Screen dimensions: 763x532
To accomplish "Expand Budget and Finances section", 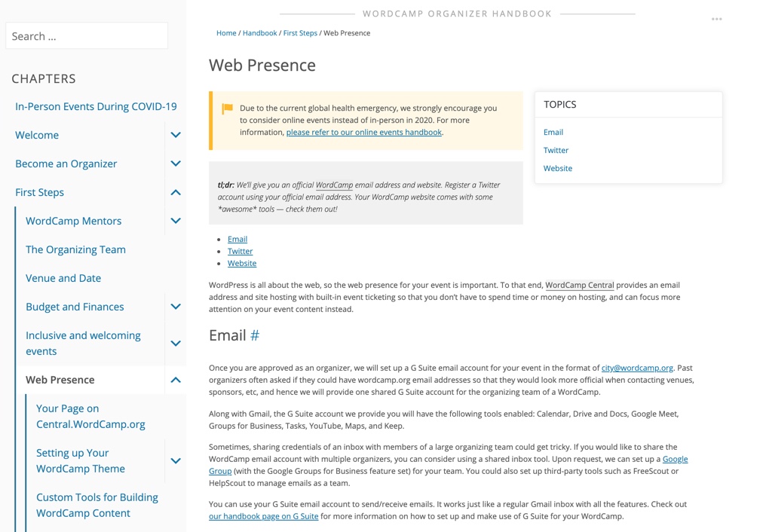I will (176, 307).
